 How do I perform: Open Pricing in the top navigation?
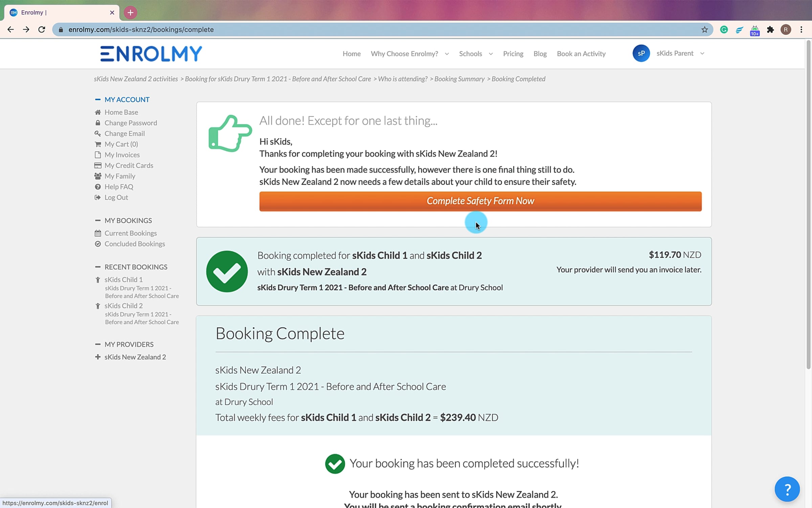pos(513,54)
